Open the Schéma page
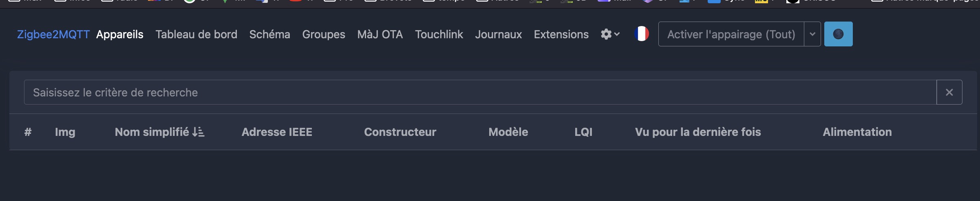The width and height of the screenshot is (980, 201). click(x=269, y=34)
